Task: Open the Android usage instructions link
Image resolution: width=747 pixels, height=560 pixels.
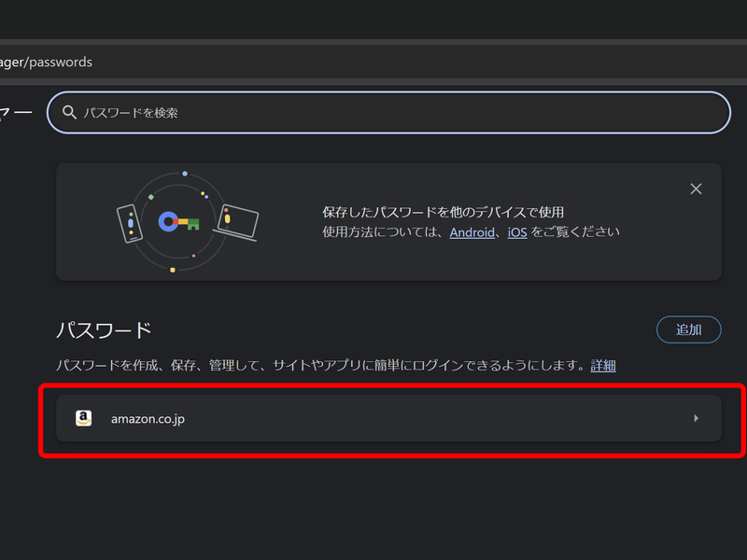Action: [x=472, y=232]
